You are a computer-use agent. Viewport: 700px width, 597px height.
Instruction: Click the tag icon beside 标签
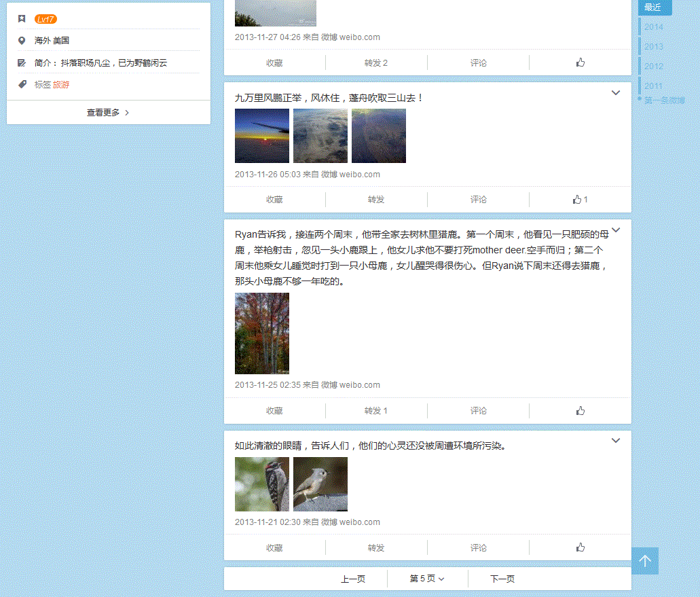[22, 85]
